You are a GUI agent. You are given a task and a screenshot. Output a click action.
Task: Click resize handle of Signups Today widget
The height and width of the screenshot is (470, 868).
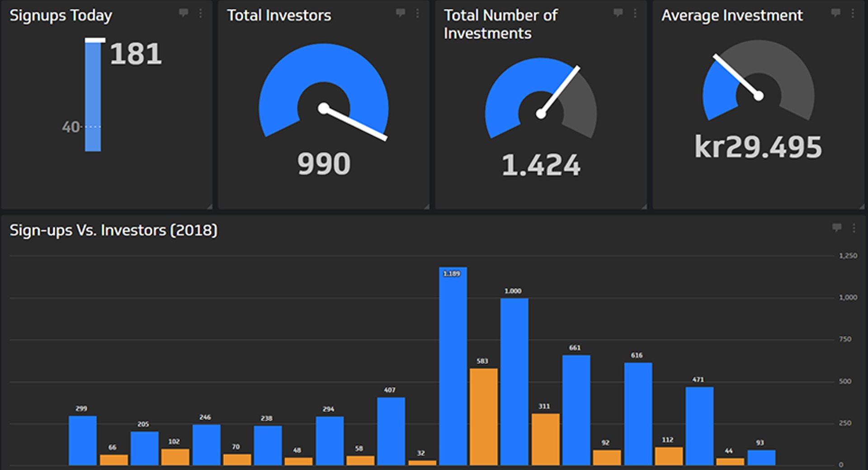click(209, 206)
